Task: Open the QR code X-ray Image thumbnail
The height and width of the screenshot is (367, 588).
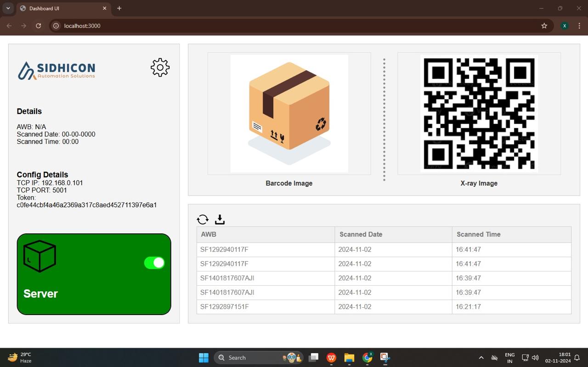Action: pyautogui.click(x=479, y=113)
